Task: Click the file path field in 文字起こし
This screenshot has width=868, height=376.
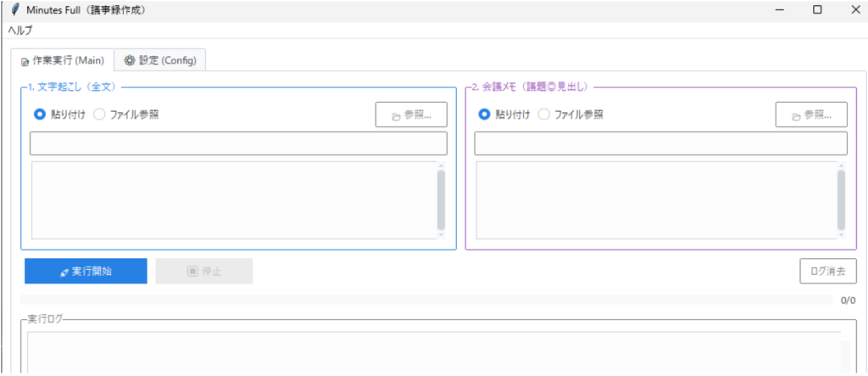Action: point(238,143)
